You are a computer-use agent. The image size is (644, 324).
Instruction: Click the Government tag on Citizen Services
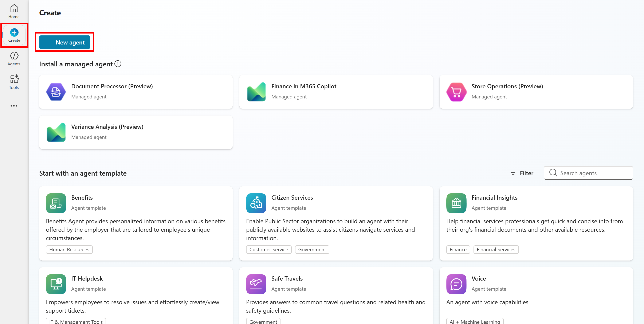pyautogui.click(x=312, y=250)
